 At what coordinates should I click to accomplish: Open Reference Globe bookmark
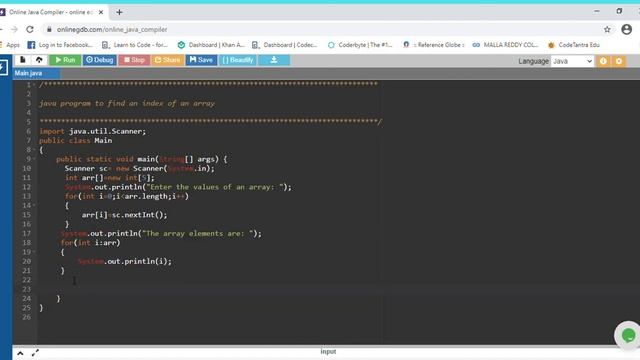click(x=433, y=45)
